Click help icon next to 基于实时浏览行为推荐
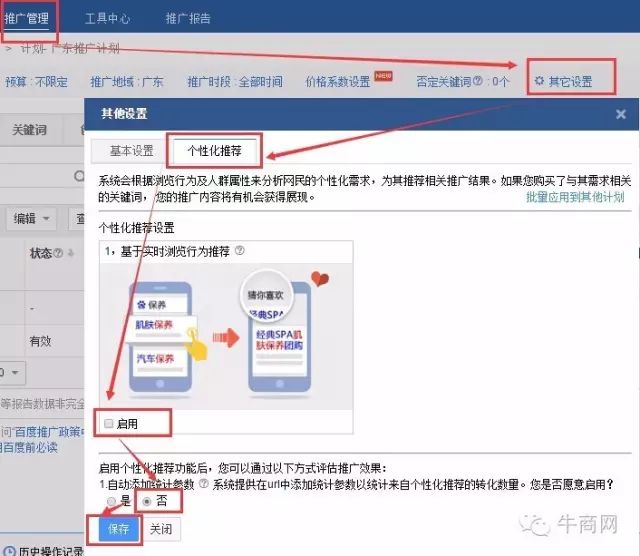The image size is (640, 556). pos(239,251)
